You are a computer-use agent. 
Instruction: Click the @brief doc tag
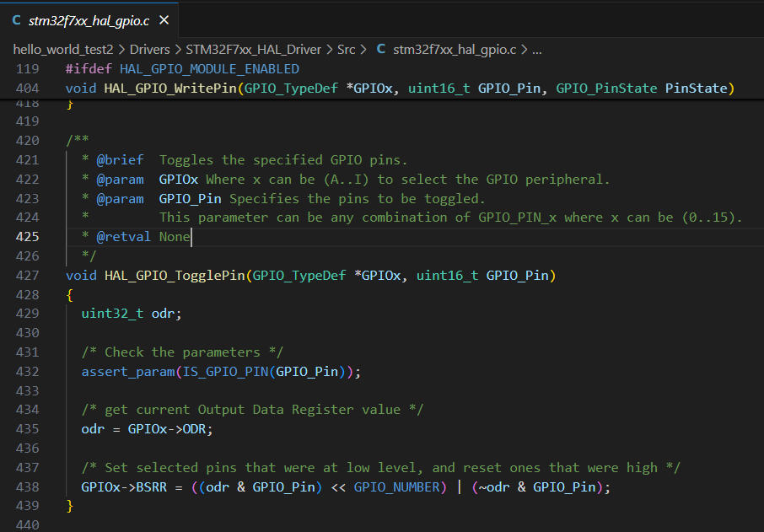coord(120,160)
